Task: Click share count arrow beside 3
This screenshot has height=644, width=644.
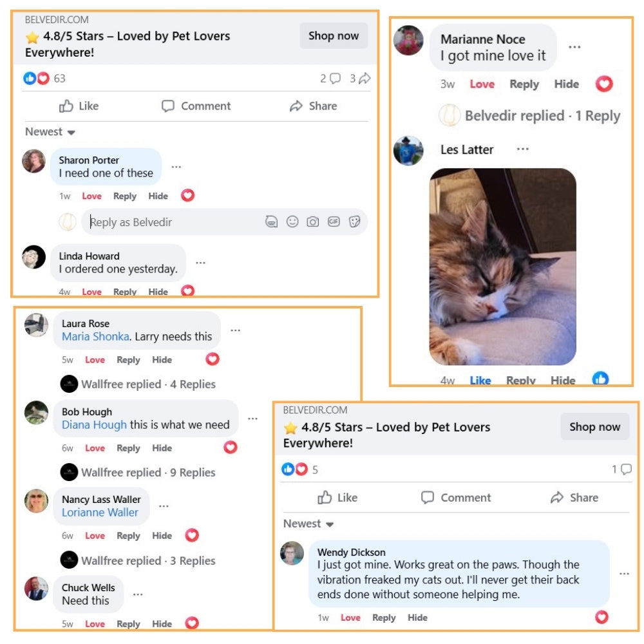Action: [365, 79]
